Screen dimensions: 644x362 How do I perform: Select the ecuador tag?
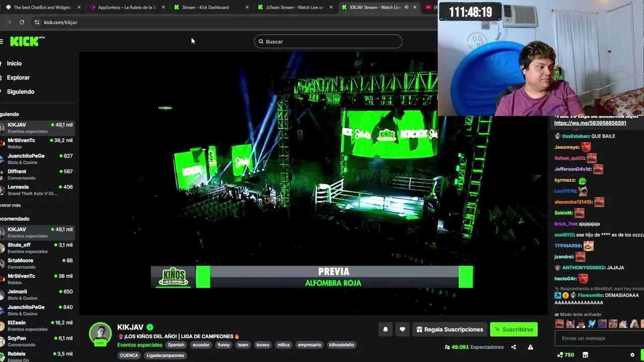point(201,345)
